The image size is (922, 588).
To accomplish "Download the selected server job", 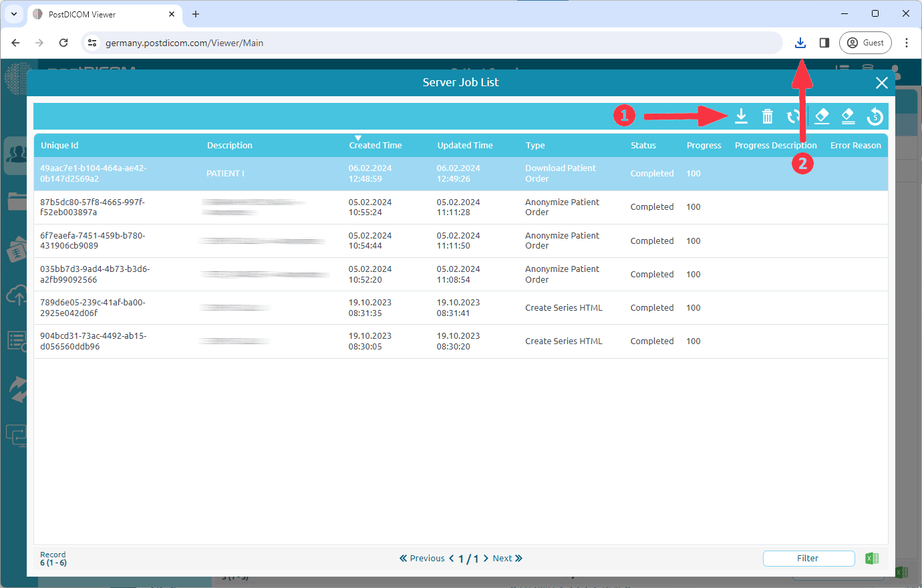I will coord(741,116).
